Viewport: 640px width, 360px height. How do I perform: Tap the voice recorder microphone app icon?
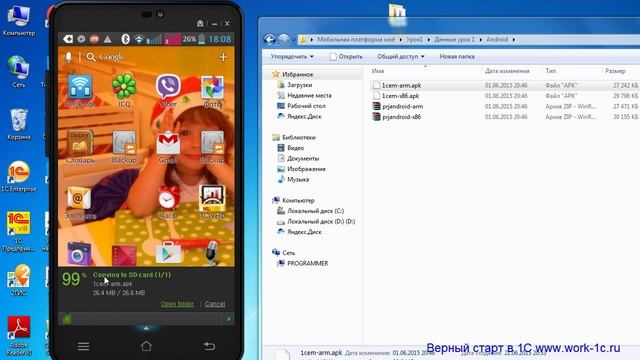tap(211, 252)
